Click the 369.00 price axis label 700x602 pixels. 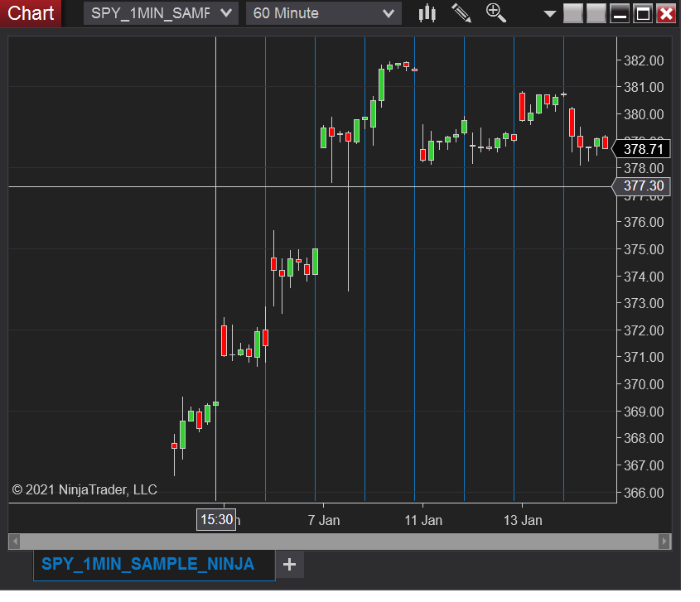(644, 412)
